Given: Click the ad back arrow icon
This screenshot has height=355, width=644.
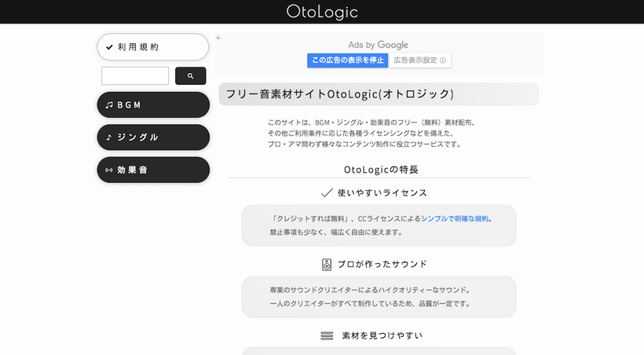Looking at the screenshot, I should 219,38.
